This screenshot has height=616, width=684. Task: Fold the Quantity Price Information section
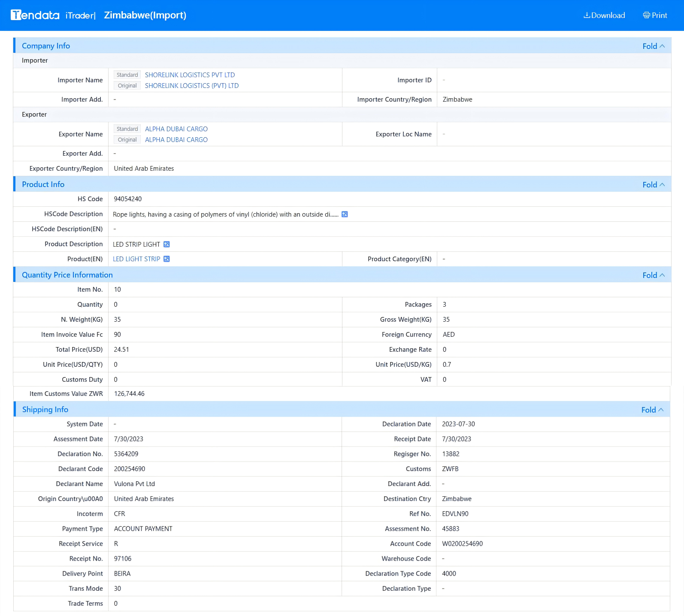(654, 275)
